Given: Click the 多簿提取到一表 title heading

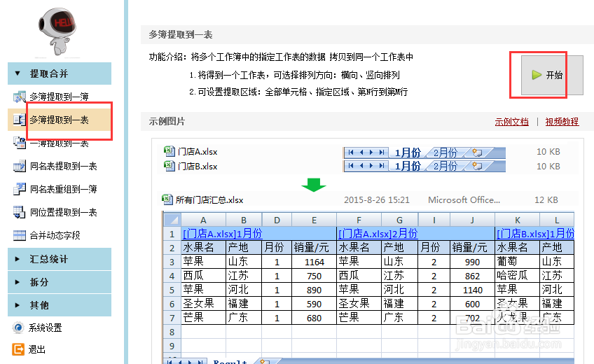Looking at the screenshot, I should tap(180, 35).
